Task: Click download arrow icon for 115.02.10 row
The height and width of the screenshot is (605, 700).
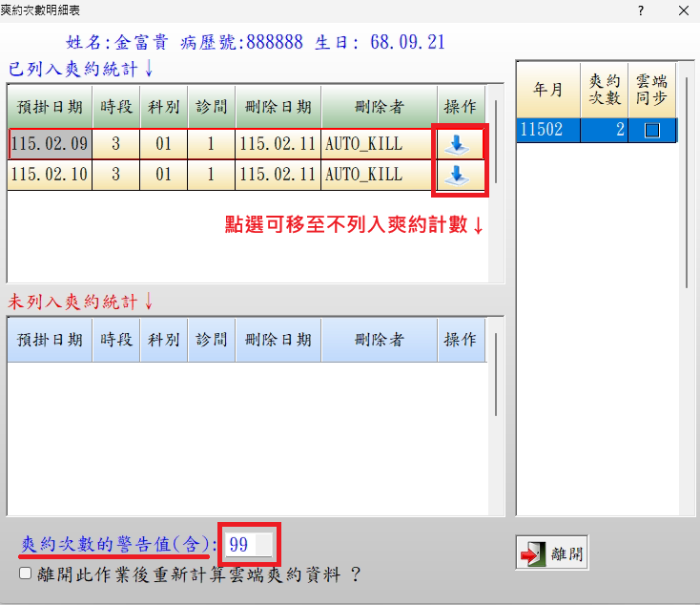Action: 459,175
